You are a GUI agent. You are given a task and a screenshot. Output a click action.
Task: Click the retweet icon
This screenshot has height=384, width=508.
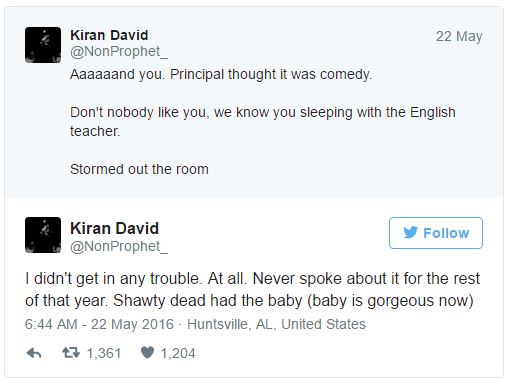click(x=71, y=353)
